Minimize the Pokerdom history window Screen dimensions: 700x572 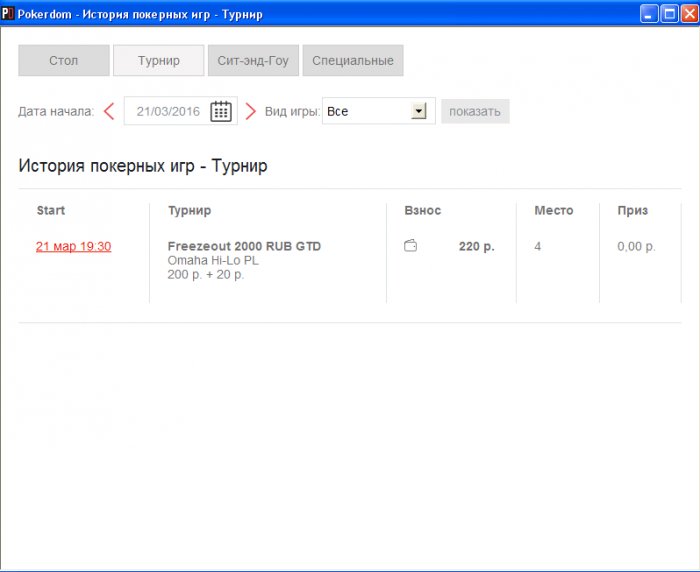(649, 14)
